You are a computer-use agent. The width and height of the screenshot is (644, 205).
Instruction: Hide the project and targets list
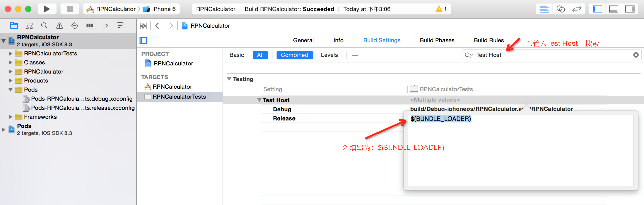[143, 40]
